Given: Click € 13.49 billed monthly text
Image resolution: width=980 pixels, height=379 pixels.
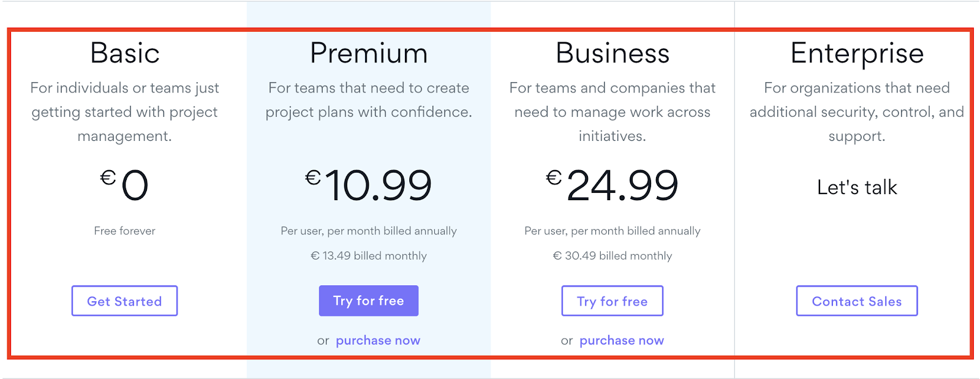Looking at the screenshot, I should point(369,256).
